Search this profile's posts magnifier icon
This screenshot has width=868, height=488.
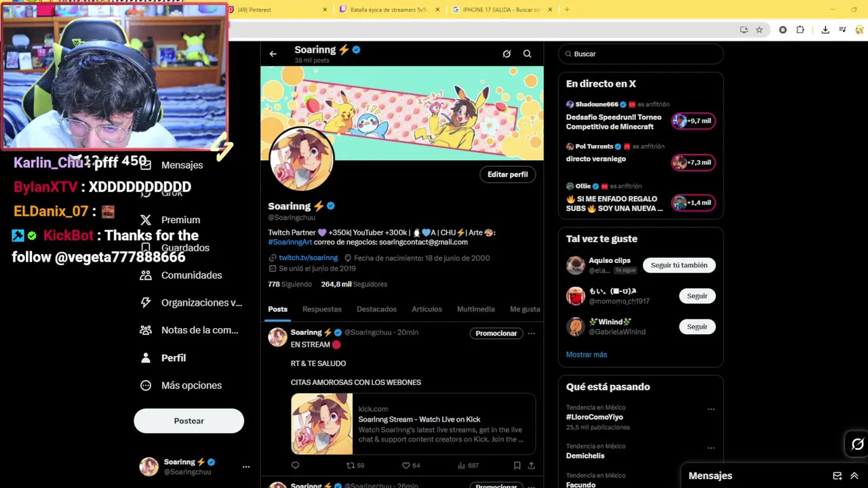pyautogui.click(x=527, y=54)
